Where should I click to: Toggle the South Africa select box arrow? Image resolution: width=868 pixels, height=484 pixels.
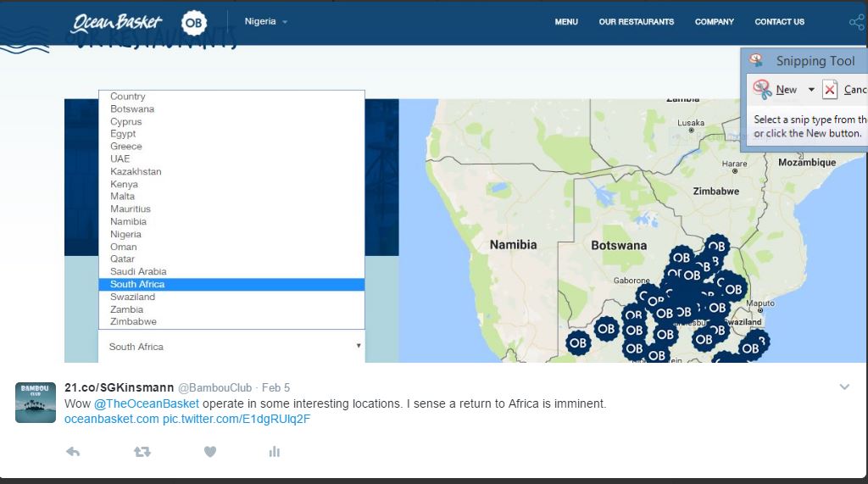pyautogui.click(x=359, y=346)
